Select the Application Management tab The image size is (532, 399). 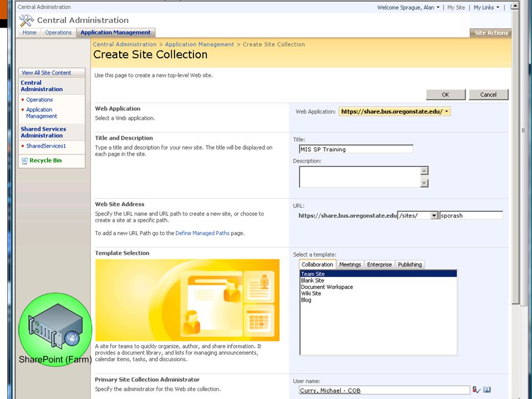click(x=116, y=33)
